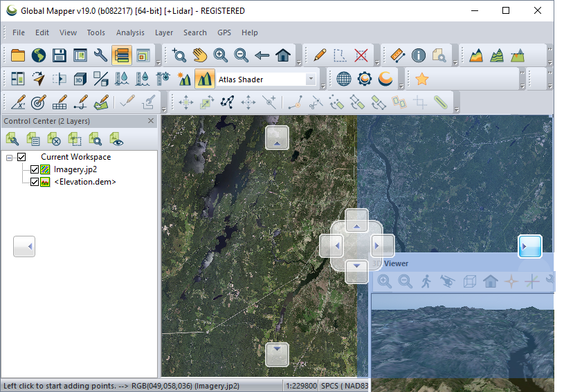The image size is (564, 392).
Task: Open the Analysis menu
Action: click(130, 32)
